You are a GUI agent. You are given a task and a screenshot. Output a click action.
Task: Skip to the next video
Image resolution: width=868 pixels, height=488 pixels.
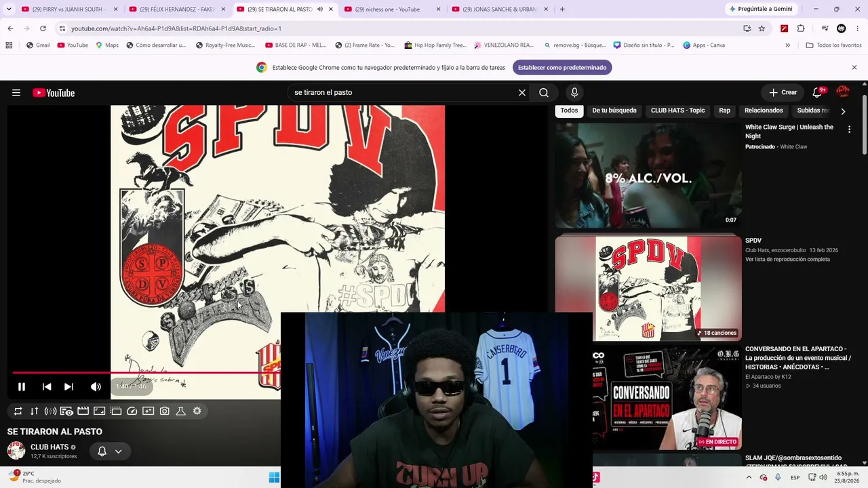pos(68,386)
